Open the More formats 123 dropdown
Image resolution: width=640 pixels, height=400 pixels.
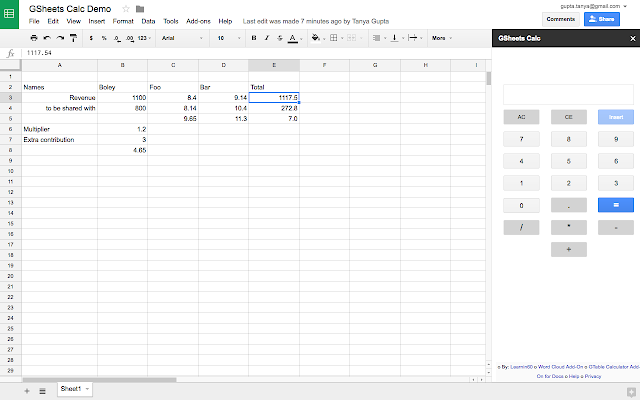pyautogui.click(x=144, y=38)
